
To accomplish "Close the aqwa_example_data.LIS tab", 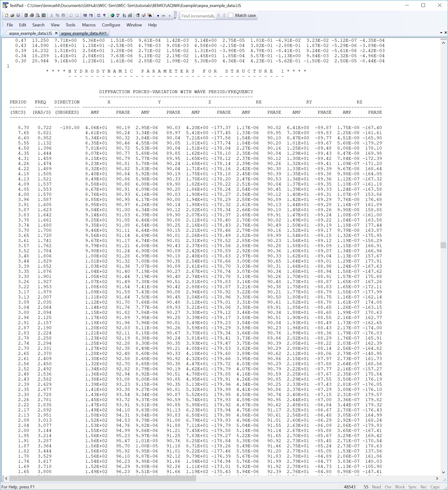I will (56, 33).
